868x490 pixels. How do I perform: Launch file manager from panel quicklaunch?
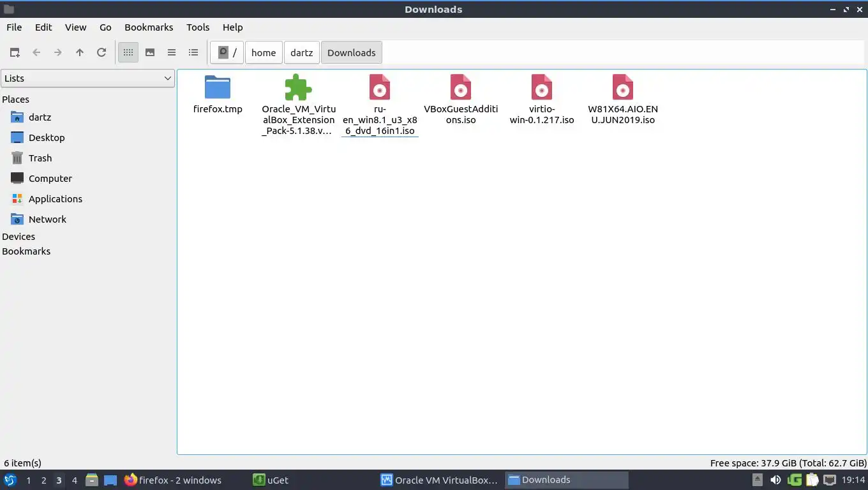(92, 480)
